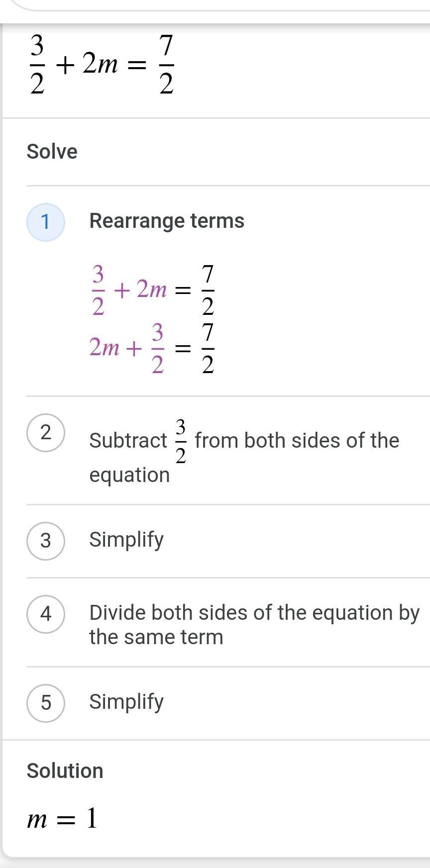Click the step 2 number circle
This screenshot has height=868, width=430.
click(45, 433)
